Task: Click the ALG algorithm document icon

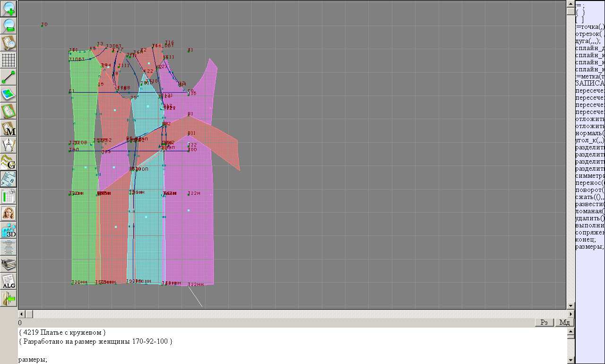Action: click(x=9, y=281)
